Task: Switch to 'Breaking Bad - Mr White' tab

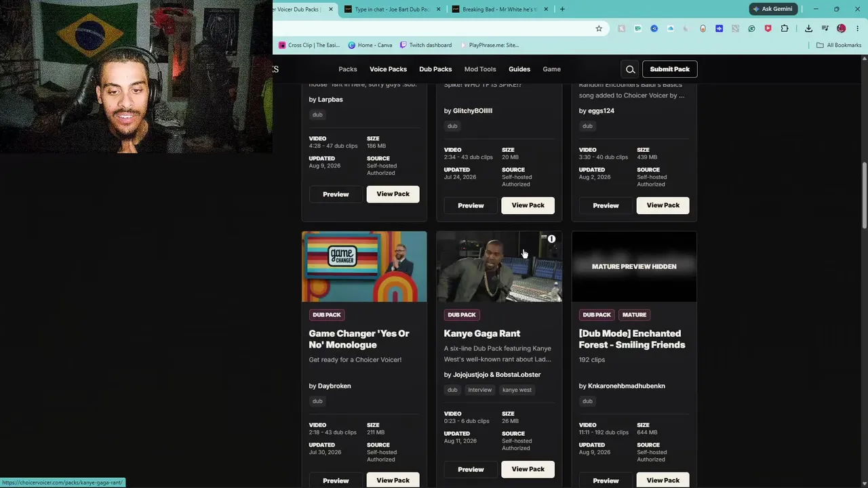Action: coord(500,9)
